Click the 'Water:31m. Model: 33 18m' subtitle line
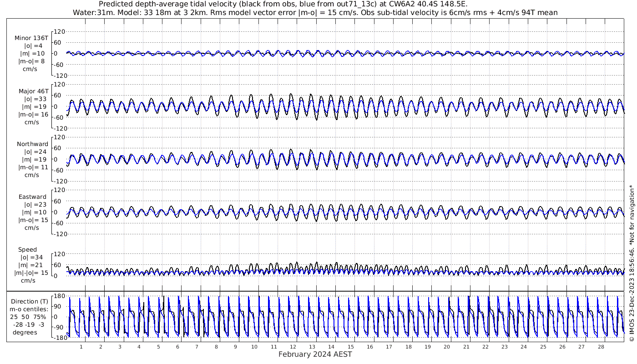This screenshot has height=364, width=637. point(315,12)
